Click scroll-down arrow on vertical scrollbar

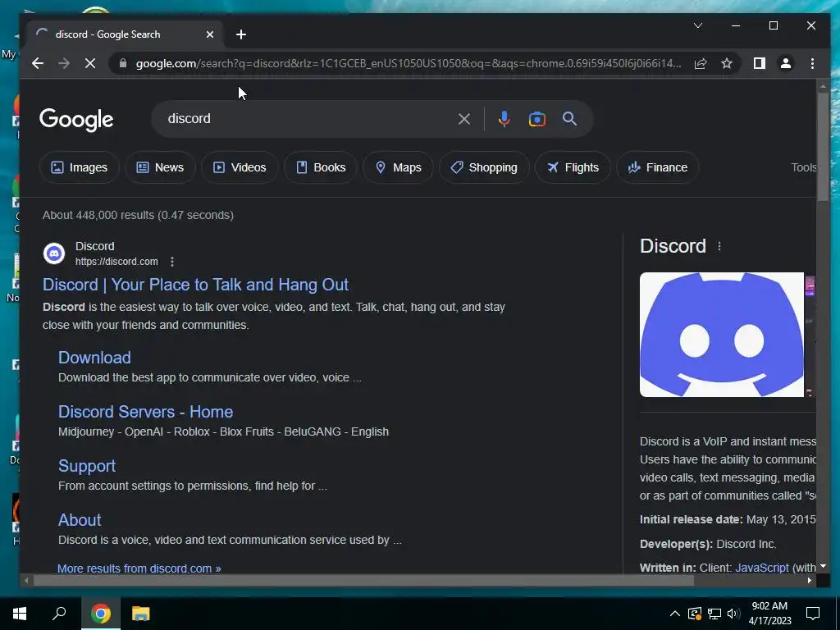[823, 566]
